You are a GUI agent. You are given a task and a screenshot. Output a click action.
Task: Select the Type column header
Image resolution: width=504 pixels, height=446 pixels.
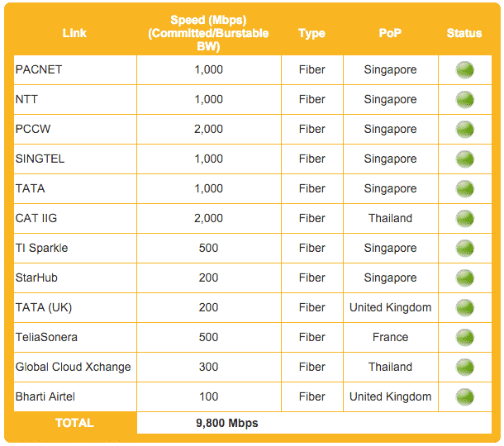pyautogui.click(x=311, y=33)
